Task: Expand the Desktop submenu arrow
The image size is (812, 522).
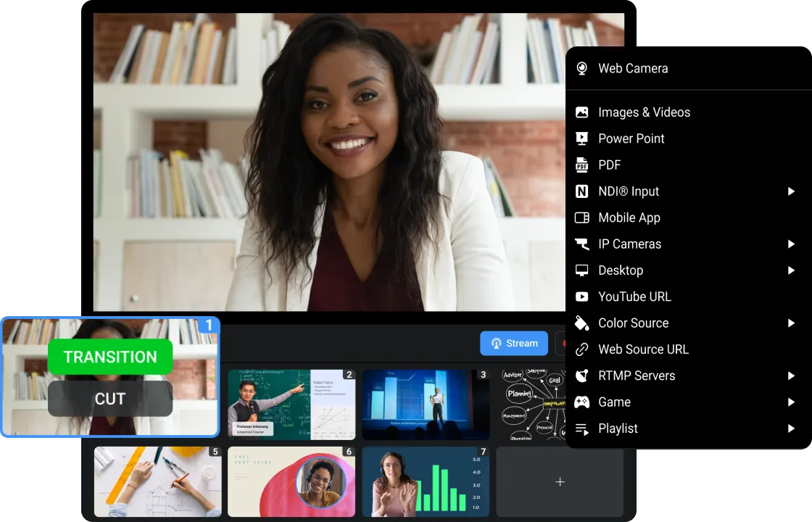Action: pos(791,270)
